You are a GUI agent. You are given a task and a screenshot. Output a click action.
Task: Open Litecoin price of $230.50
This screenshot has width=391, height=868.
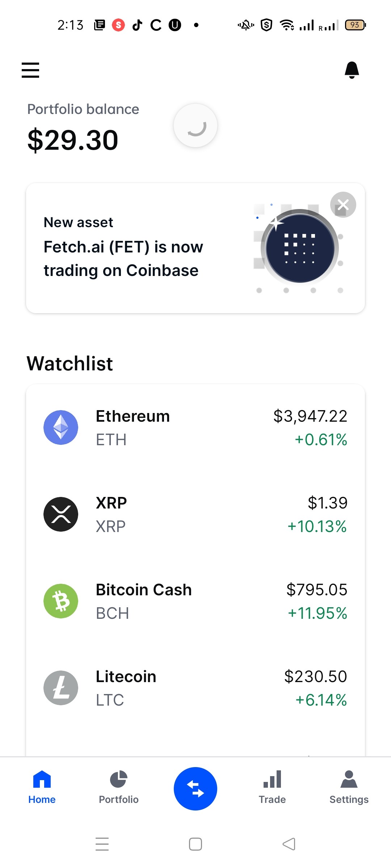point(316,676)
